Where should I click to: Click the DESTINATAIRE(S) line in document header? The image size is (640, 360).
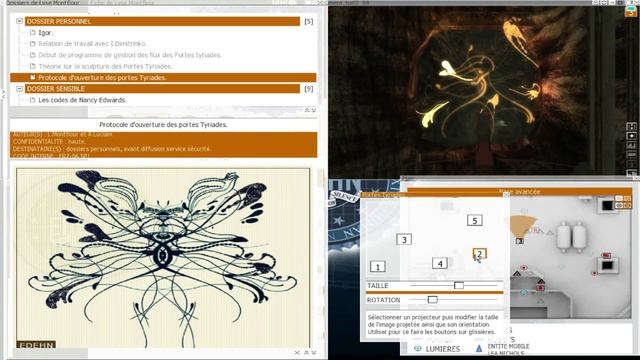coord(112,149)
